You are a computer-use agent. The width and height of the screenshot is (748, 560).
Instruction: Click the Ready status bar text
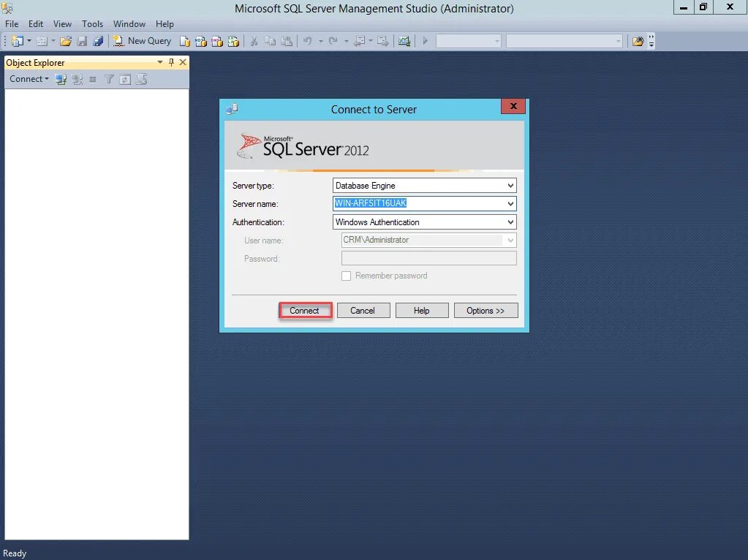[15, 553]
